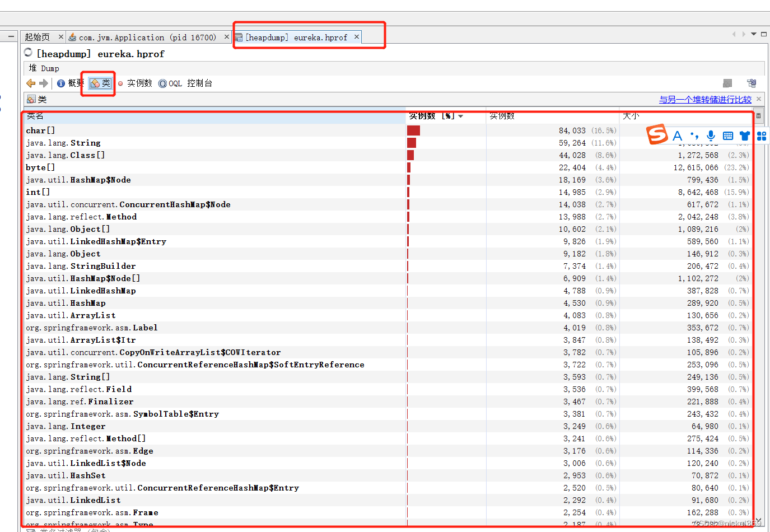Go back with the left arrow icon
770x532 pixels.
[x=31, y=83]
